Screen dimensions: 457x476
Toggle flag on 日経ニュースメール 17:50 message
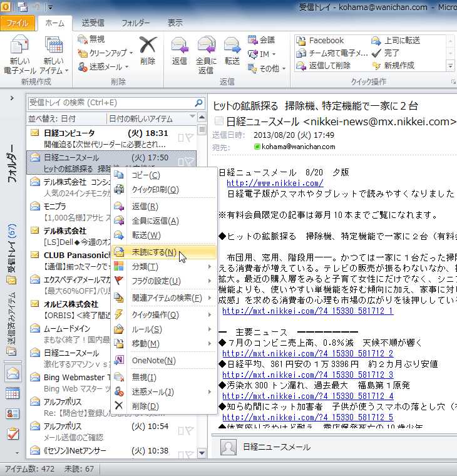point(190,162)
